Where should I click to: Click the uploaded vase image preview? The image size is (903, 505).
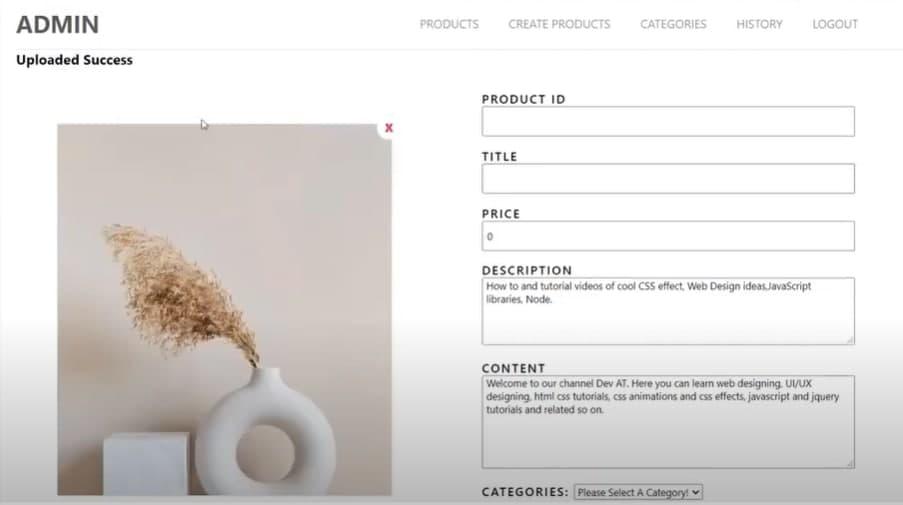click(224, 310)
